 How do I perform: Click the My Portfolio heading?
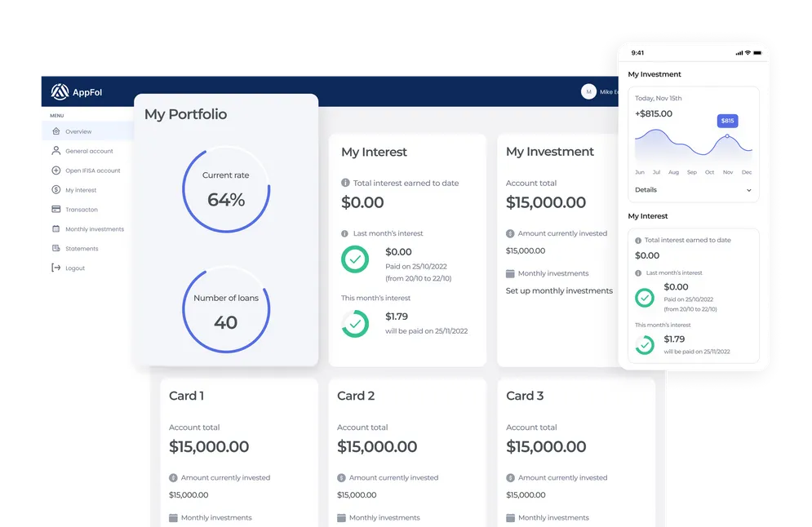[x=185, y=114]
